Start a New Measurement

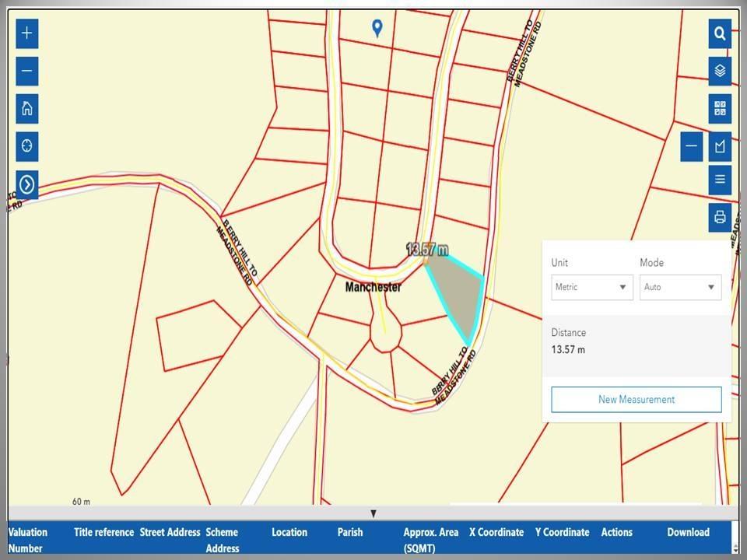coord(636,400)
